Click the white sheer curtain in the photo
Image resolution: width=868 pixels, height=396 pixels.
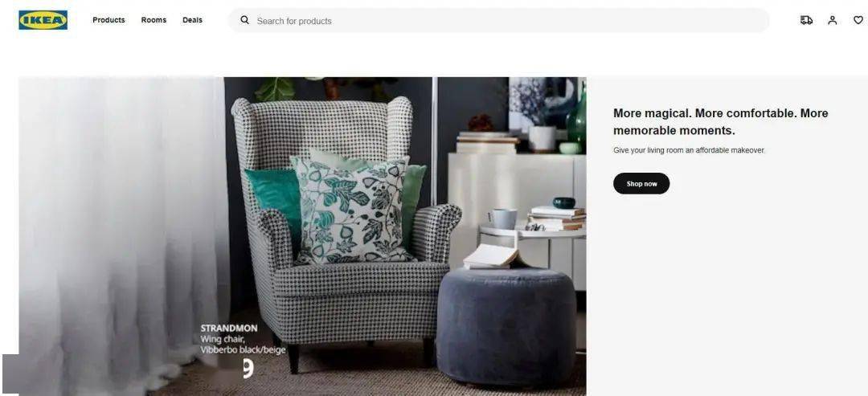click(x=123, y=232)
